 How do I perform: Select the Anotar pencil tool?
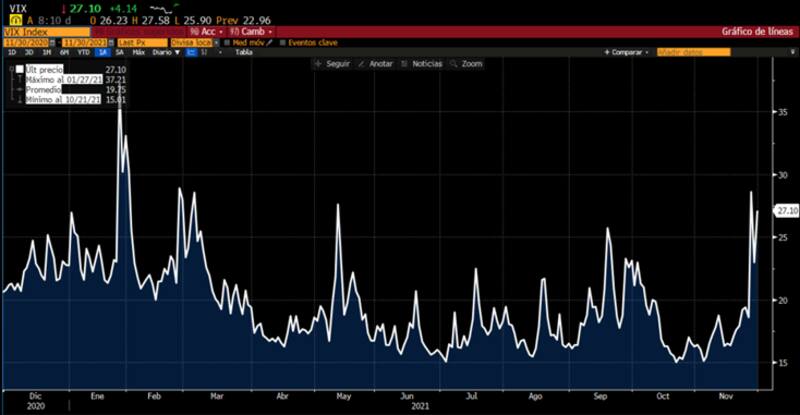click(x=375, y=63)
